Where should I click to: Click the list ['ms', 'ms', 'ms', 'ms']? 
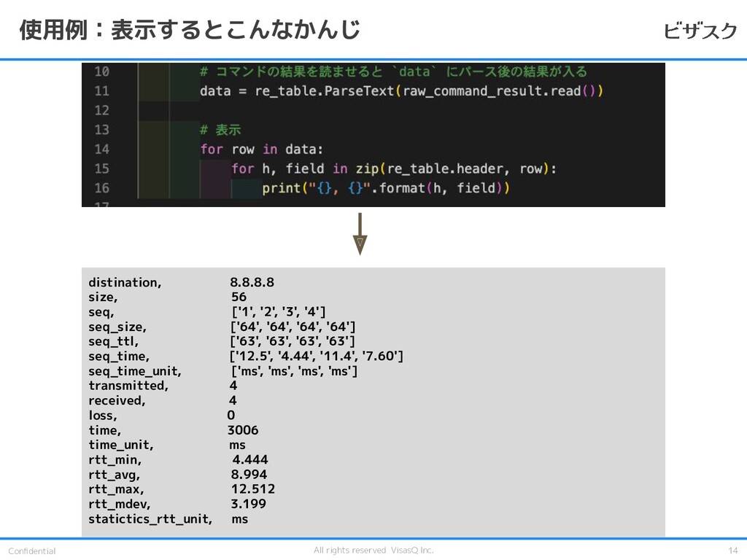[x=295, y=371]
